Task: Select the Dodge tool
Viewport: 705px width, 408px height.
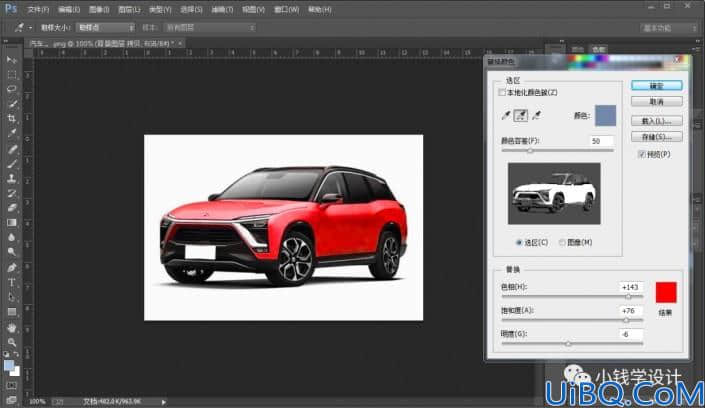Action: coord(12,252)
